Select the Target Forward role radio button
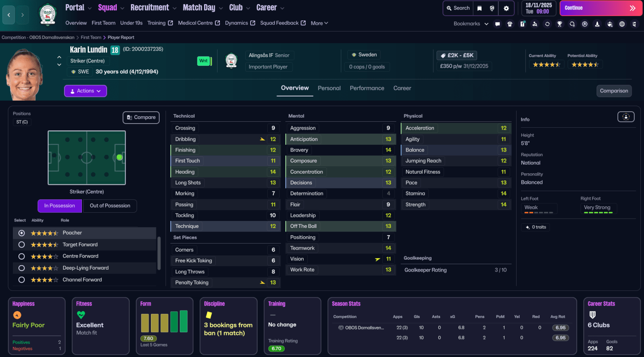Image resolution: width=644 pixels, height=357 pixels. [x=21, y=245]
